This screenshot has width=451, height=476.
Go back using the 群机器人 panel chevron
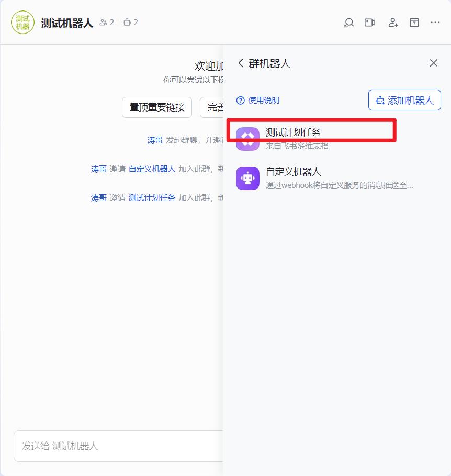point(241,62)
